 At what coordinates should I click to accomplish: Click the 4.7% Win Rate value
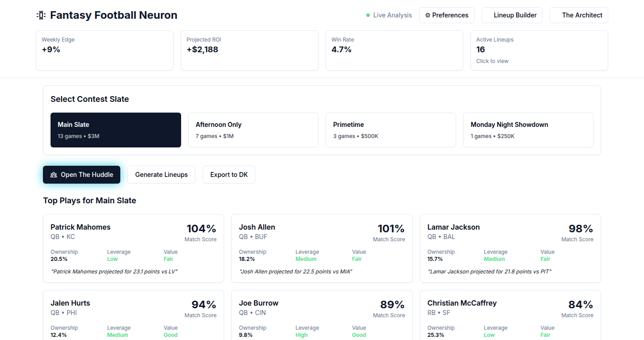pos(342,50)
